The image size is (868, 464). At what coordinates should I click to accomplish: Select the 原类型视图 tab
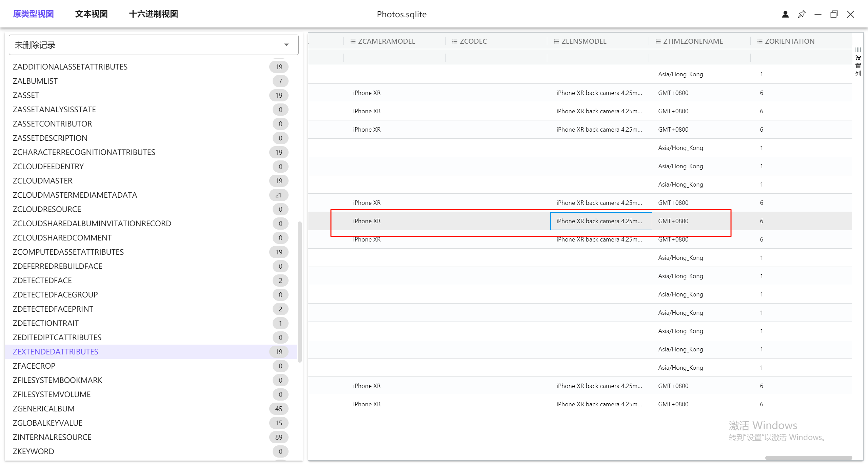[33, 14]
